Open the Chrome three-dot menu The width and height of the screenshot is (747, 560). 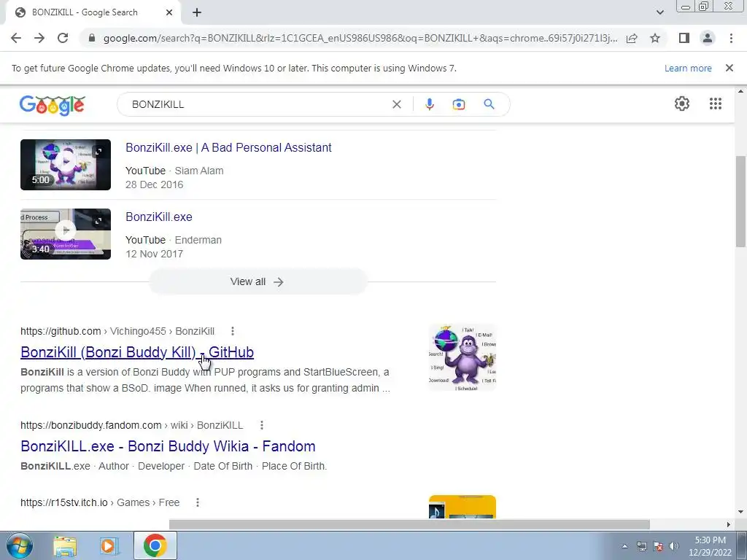(x=731, y=38)
